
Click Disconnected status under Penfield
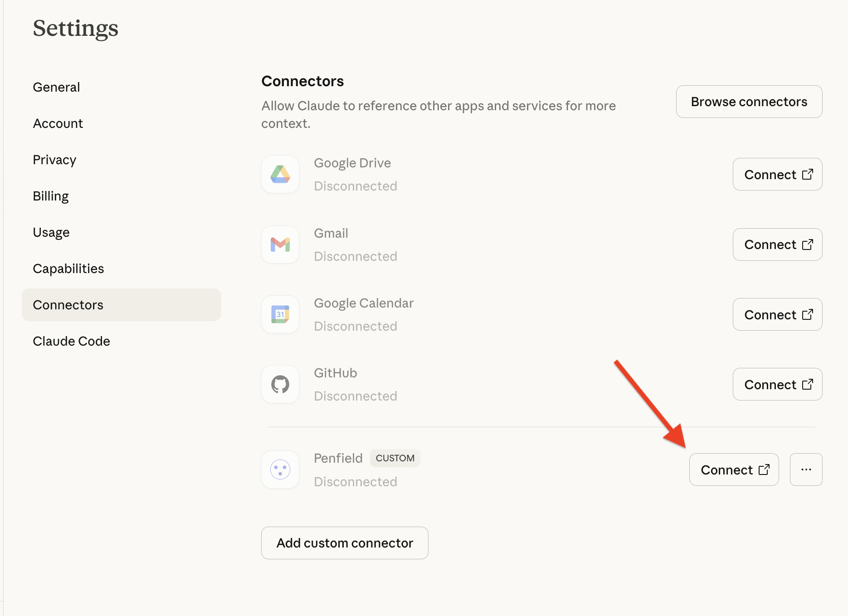click(x=356, y=482)
